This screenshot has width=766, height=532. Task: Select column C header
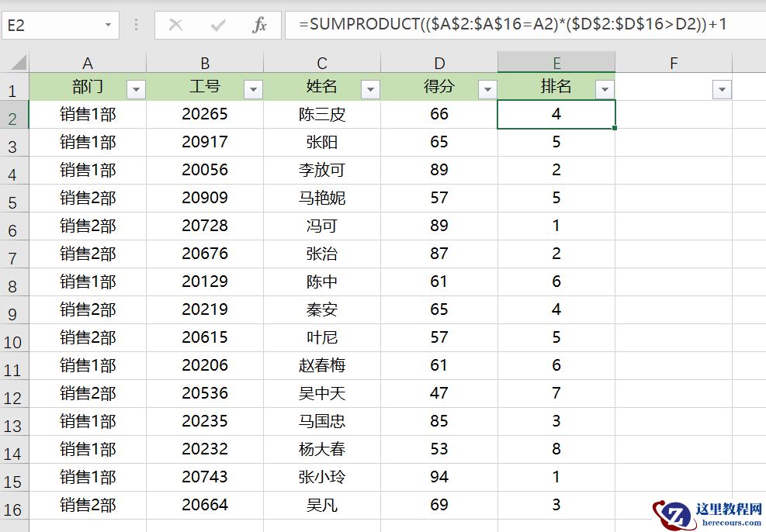(322, 63)
